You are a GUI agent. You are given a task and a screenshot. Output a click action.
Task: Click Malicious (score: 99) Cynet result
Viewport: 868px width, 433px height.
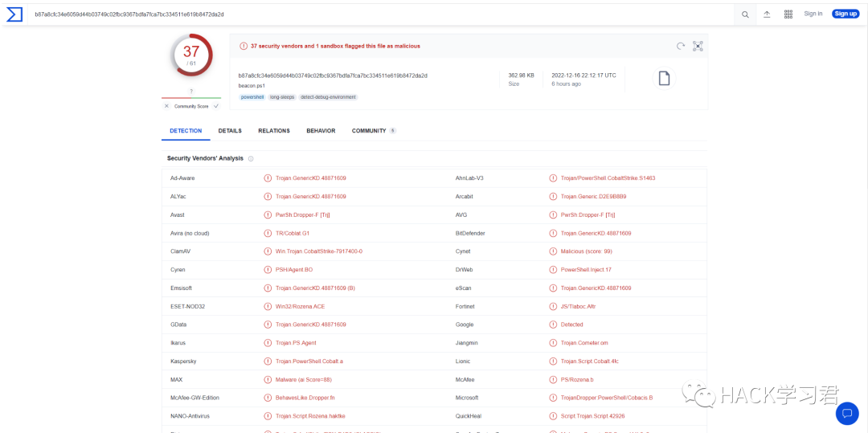586,251
